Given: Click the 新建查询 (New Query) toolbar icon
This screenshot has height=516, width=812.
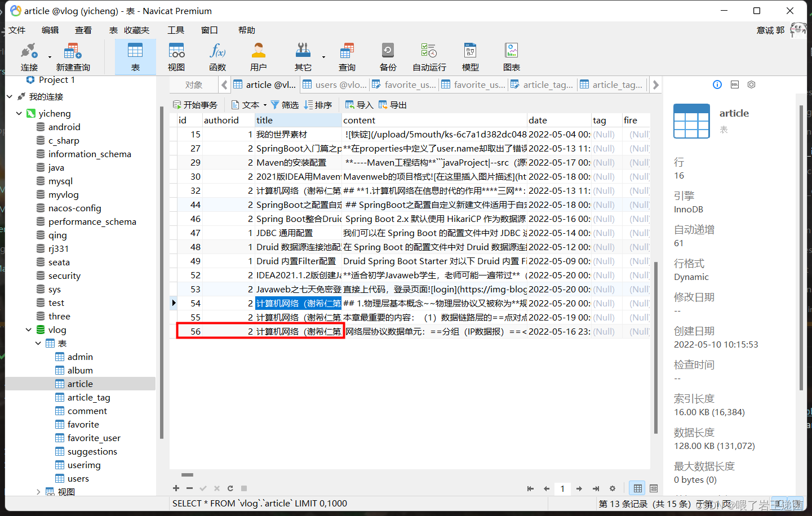Looking at the screenshot, I should pyautogui.click(x=73, y=57).
